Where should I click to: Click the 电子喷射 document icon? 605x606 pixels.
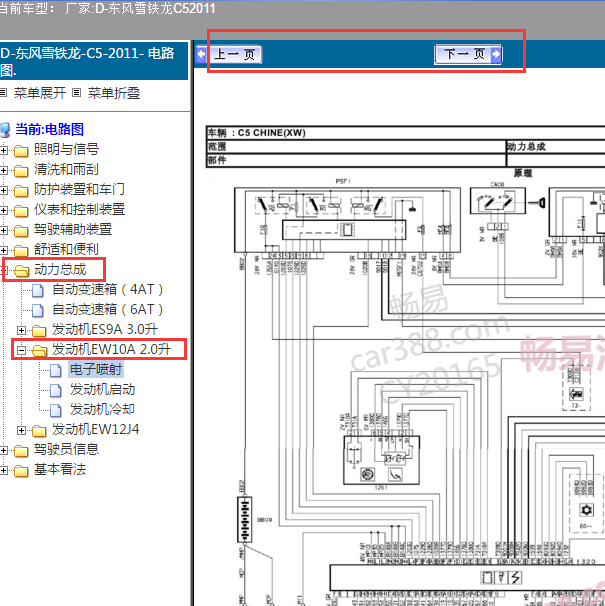coord(56,370)
